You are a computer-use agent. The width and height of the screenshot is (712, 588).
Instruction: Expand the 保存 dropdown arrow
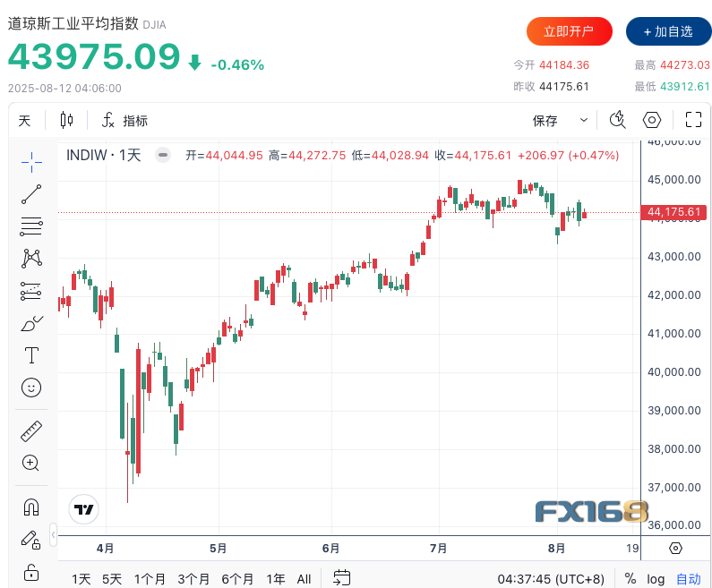point(584,120)
